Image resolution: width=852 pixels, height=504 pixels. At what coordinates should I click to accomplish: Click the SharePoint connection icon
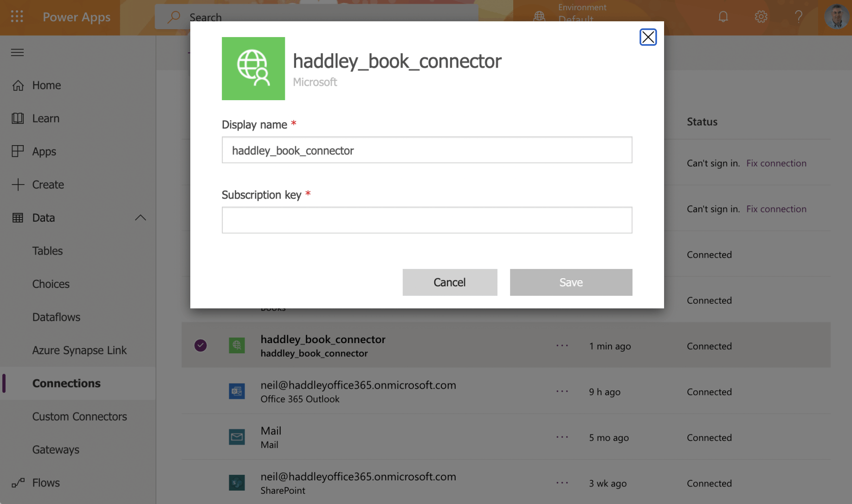237,483
